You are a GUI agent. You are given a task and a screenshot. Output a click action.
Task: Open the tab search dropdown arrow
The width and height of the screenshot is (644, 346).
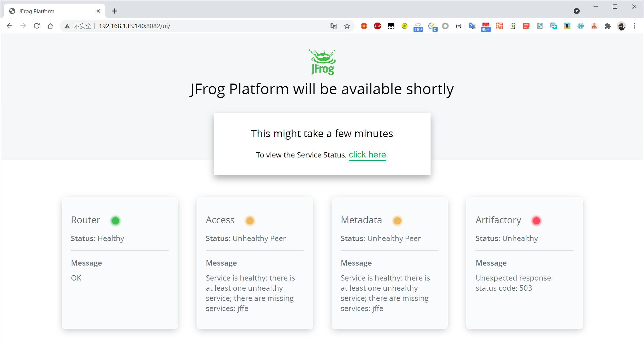577,11
